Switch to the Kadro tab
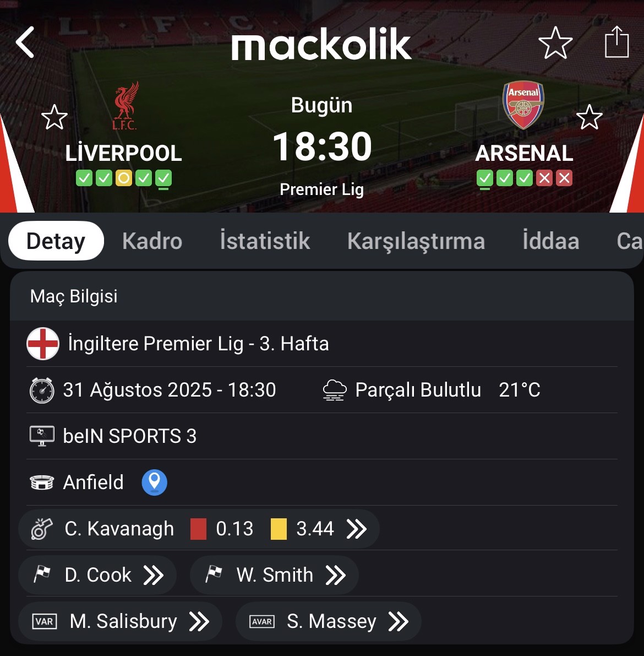Image resolution: width=644 pixels, height=656 pixels. [152, 241]
